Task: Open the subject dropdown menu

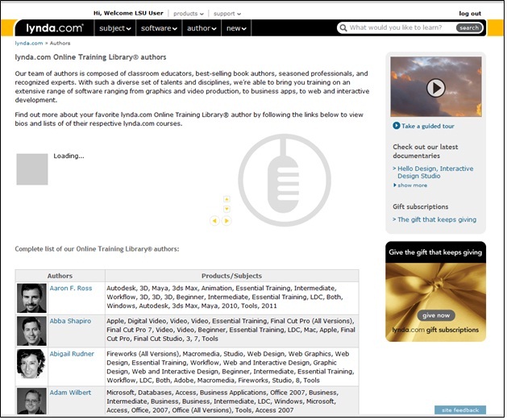Action: tap(114, 28)
